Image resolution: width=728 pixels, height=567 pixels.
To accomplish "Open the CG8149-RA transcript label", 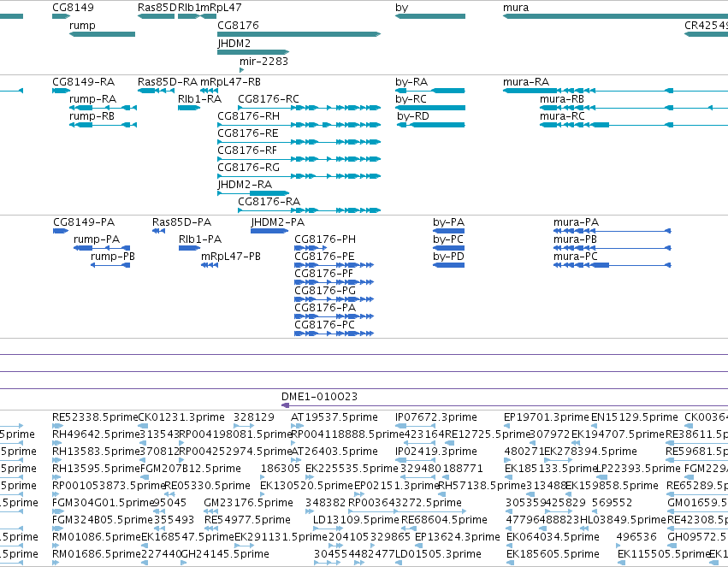I will (84, 81).
